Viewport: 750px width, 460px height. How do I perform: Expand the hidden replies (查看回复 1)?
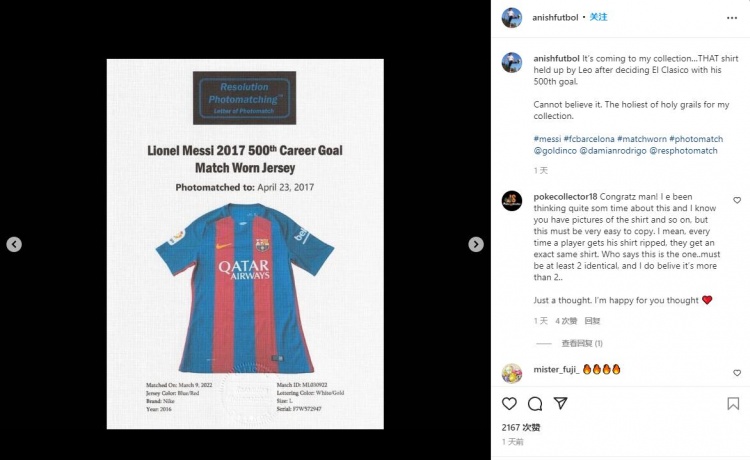click(x=582, y=343)
